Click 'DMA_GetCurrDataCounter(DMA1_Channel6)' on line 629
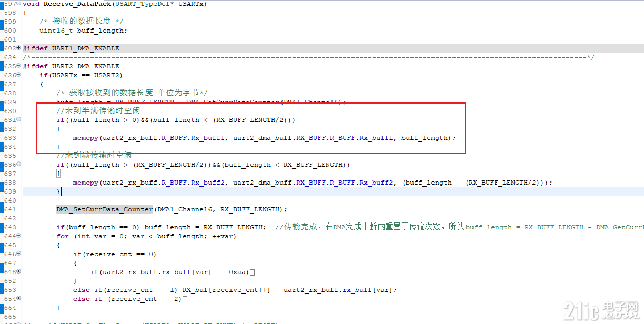Screen dimensions: 644x324 265,102
